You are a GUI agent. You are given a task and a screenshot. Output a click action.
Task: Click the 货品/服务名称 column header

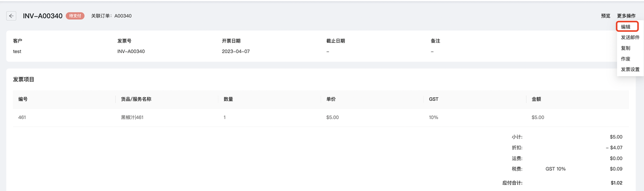[136, 99]
